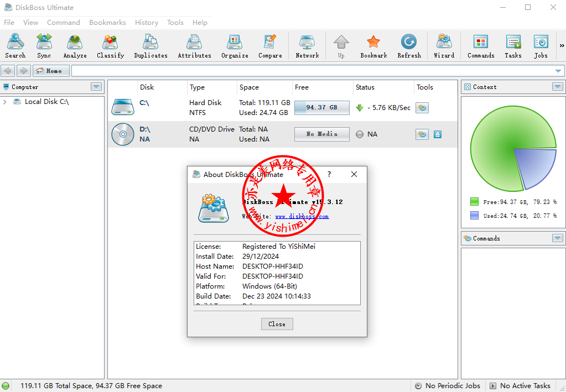Open the File menu

(x=9, y=22)
